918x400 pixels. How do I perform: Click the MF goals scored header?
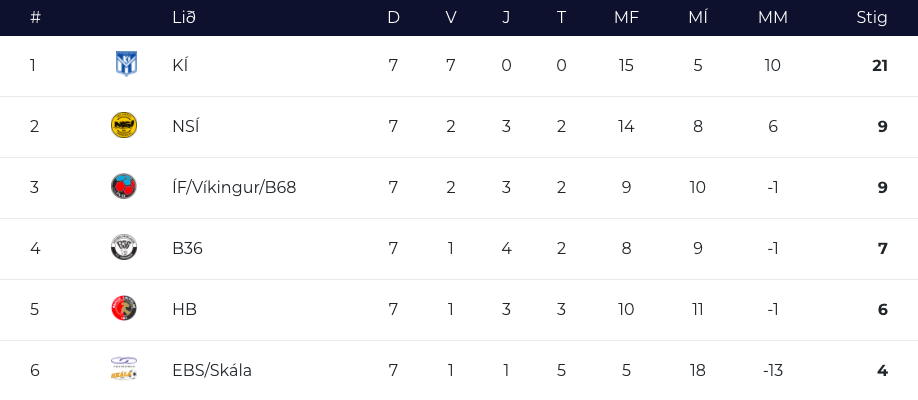(626, 17)
